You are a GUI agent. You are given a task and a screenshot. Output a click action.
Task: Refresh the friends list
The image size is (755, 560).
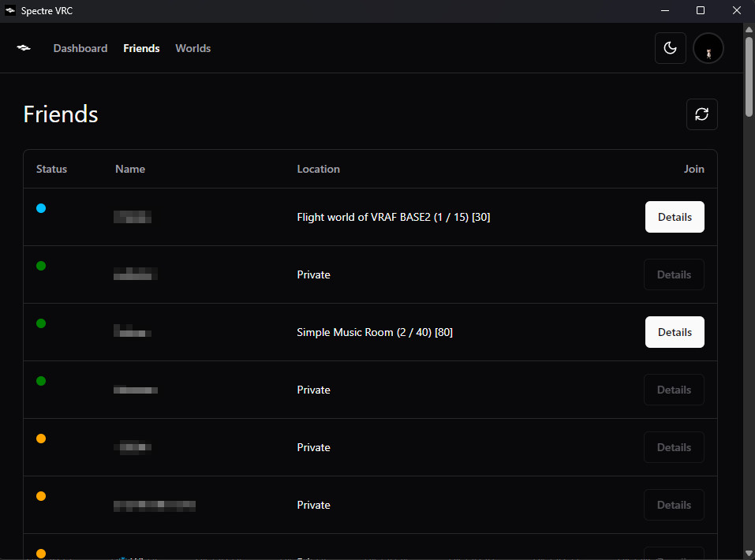[701, 114]
